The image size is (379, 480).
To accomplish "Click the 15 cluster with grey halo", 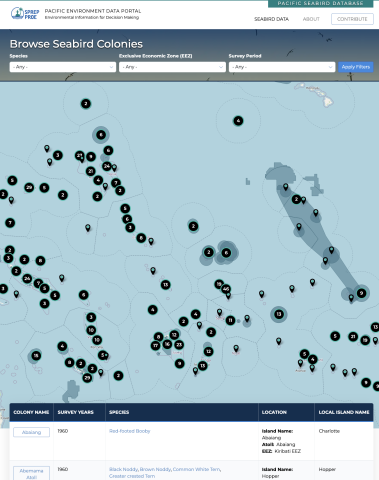I will (x=36, y=356).
